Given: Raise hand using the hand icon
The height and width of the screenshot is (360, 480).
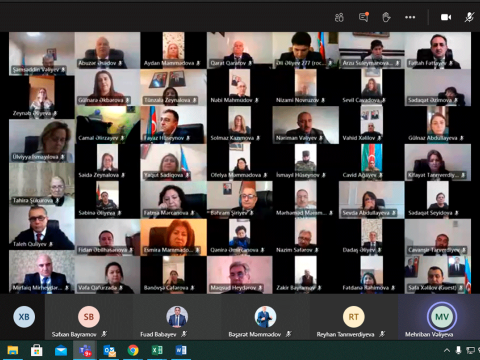Looking at the screenshot, I should [x=386, y=17].
